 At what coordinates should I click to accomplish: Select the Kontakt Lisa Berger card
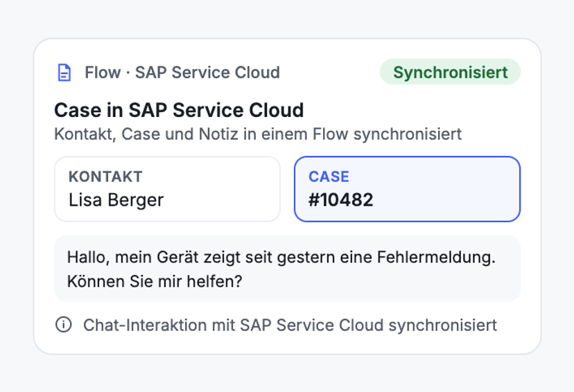click(x=167, y=189)
